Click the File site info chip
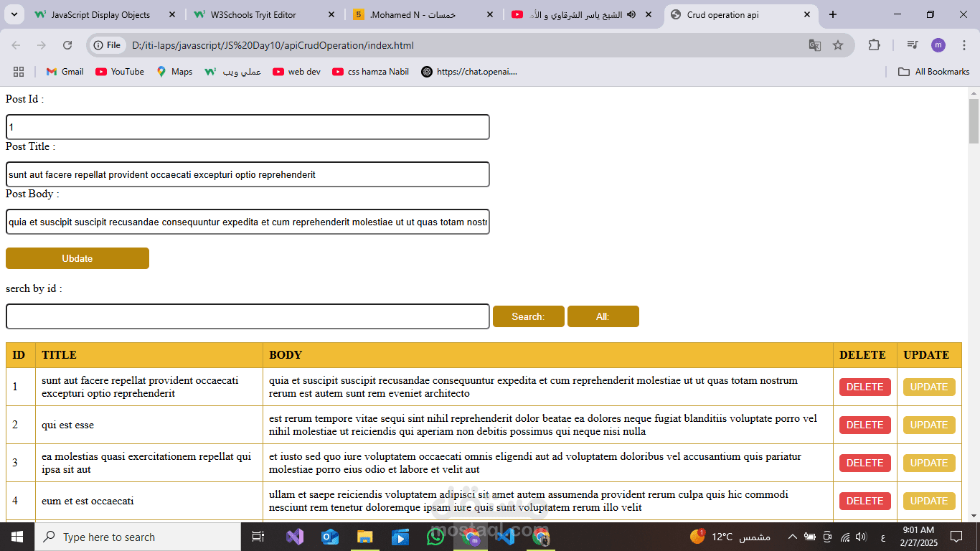The width and height of the screenshot is (980, 551). click(x=107, y=45)
